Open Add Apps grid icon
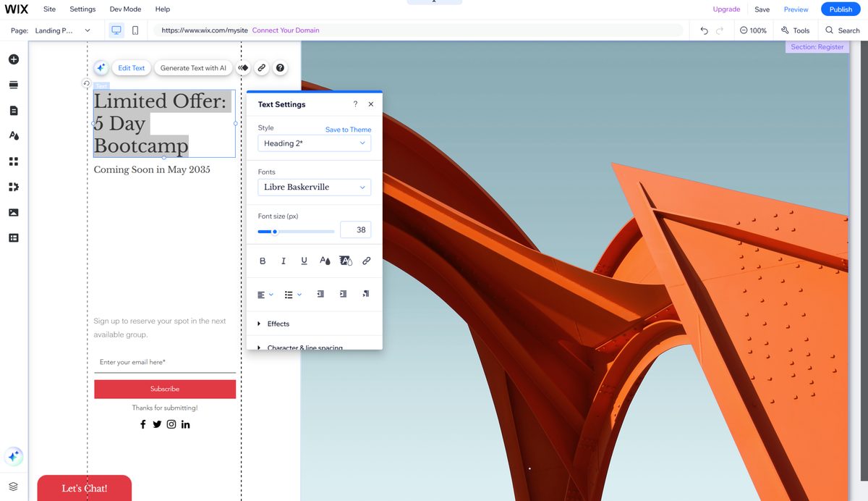The height and width of the screenshot is (501, 868). 13,161
